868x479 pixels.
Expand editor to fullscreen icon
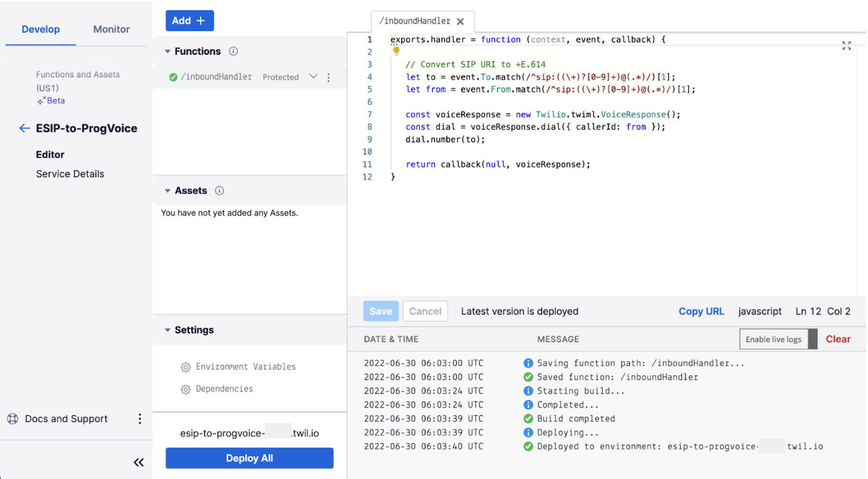point(846,46)
